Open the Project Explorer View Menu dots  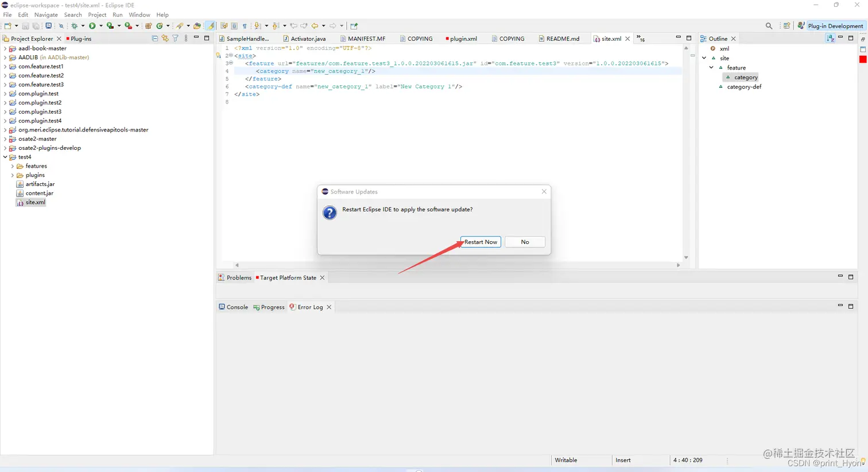(x=186, y=38)
